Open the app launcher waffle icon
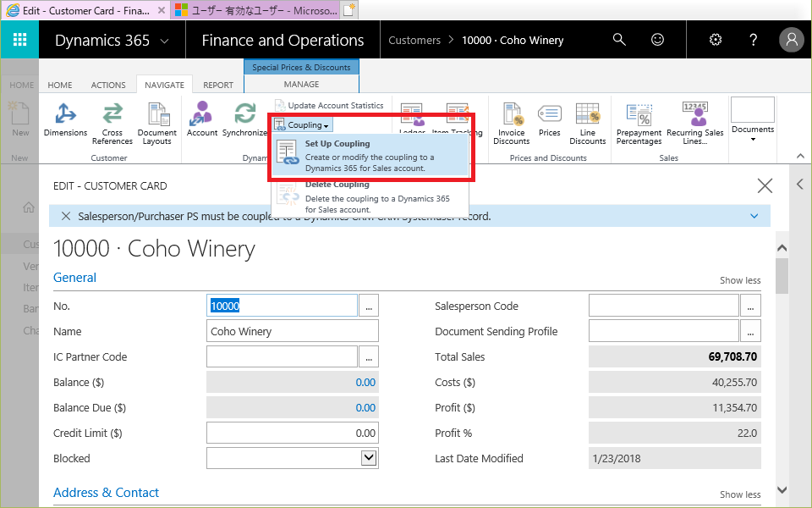The height and width of the screenshot is (508, 812). (19, 40)
